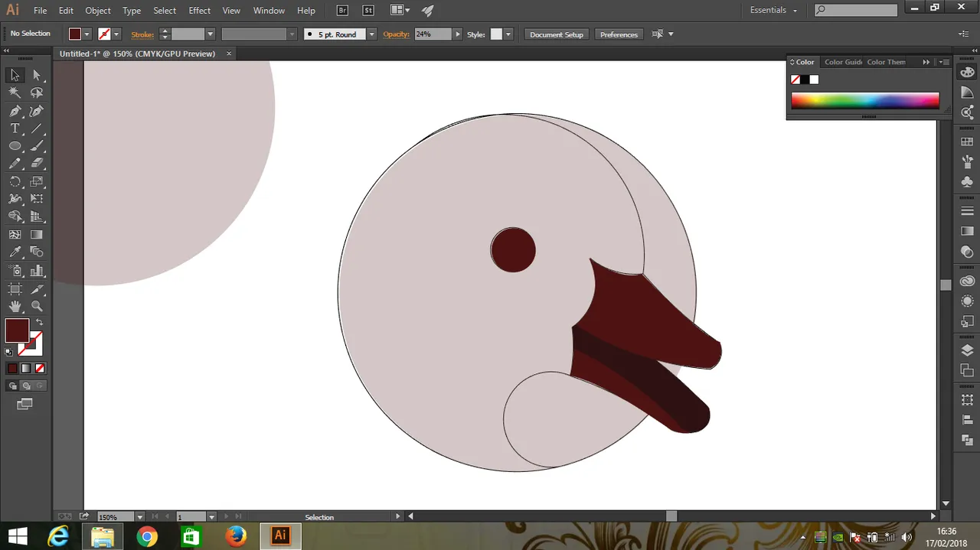Select the Selection (arrow) tool
This screenshot has height=550, width=980.
pyautogui.click(x=15, y=75)
